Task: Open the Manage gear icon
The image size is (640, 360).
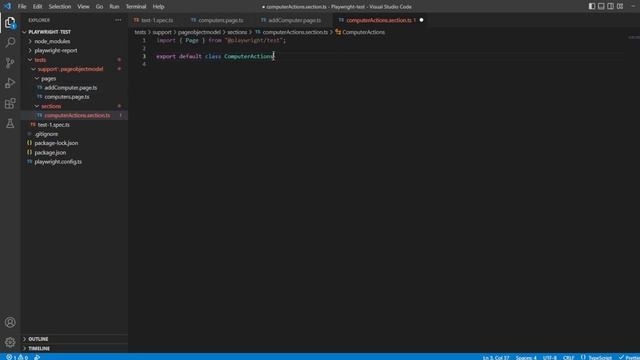Action: tap(10, 342)
